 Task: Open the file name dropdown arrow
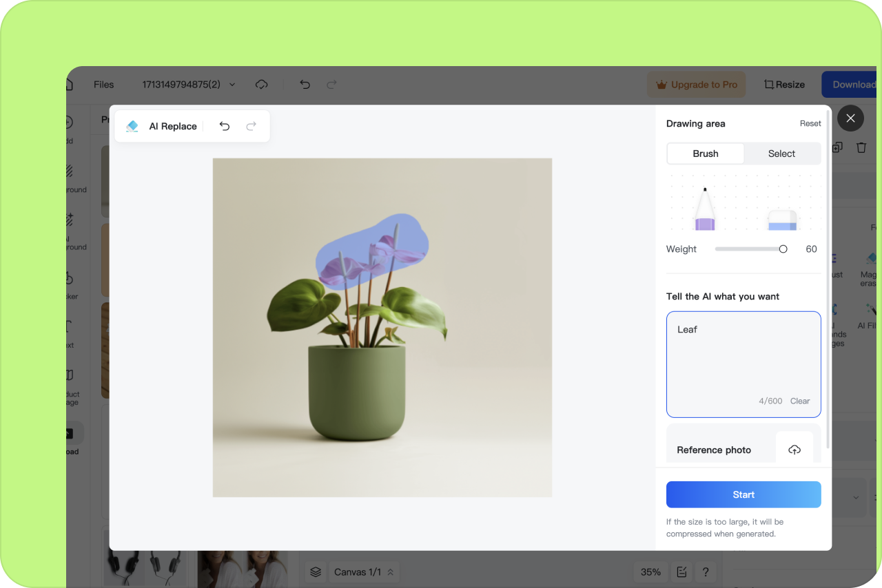pyautogui.click(x=232, y=85)
